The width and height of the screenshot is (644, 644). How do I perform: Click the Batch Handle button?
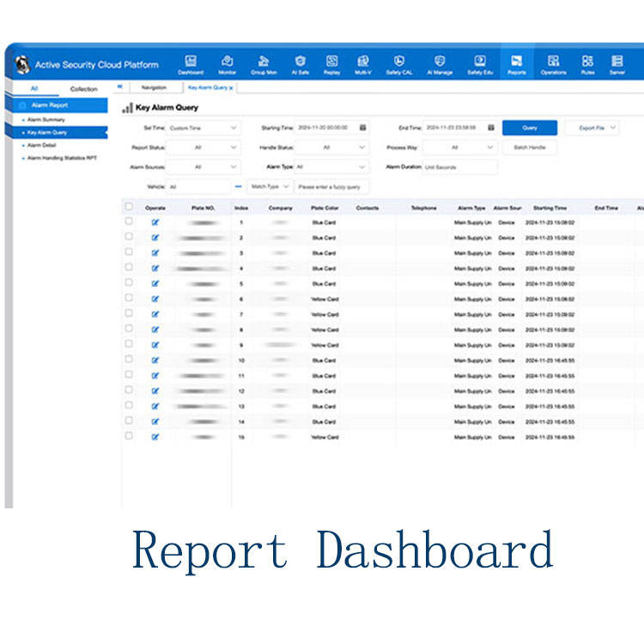point(530,148)
